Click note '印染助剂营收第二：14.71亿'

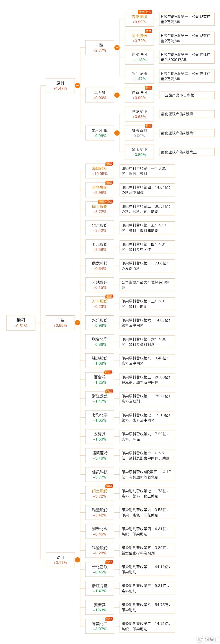pyautogui.click(x=147, y=626)
